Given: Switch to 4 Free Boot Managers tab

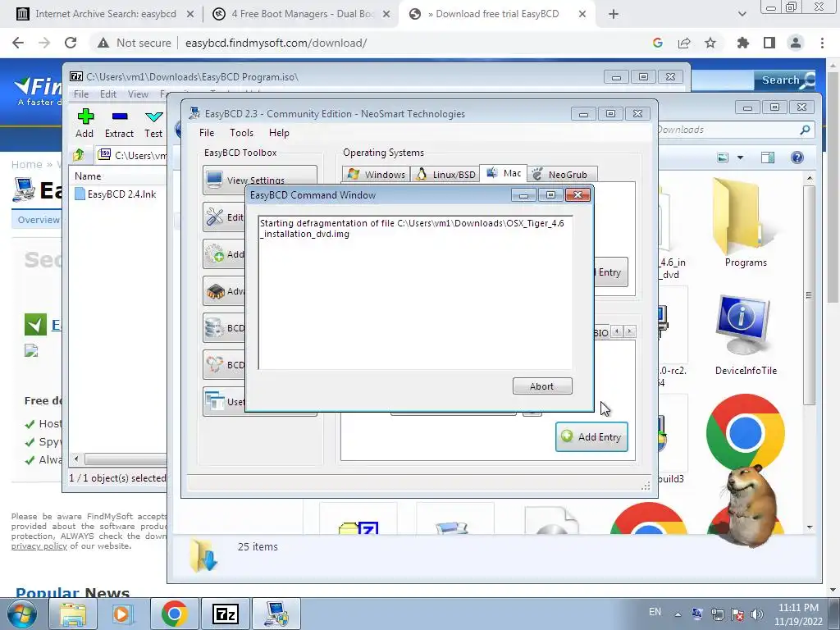Looking at the screenshot, I should [302, 14].
